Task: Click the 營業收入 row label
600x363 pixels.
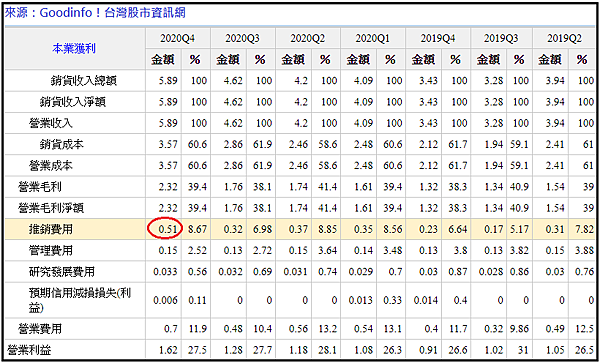Action: pos(51,123)
